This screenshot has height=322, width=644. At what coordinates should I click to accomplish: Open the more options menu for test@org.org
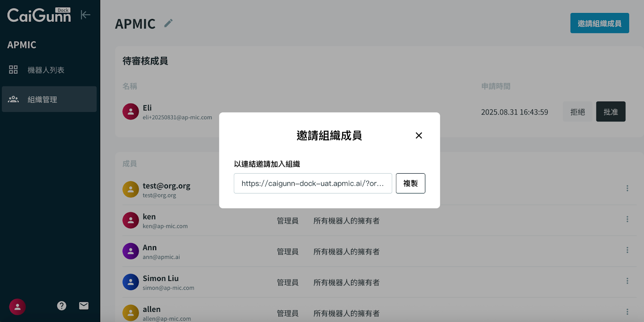627,188
